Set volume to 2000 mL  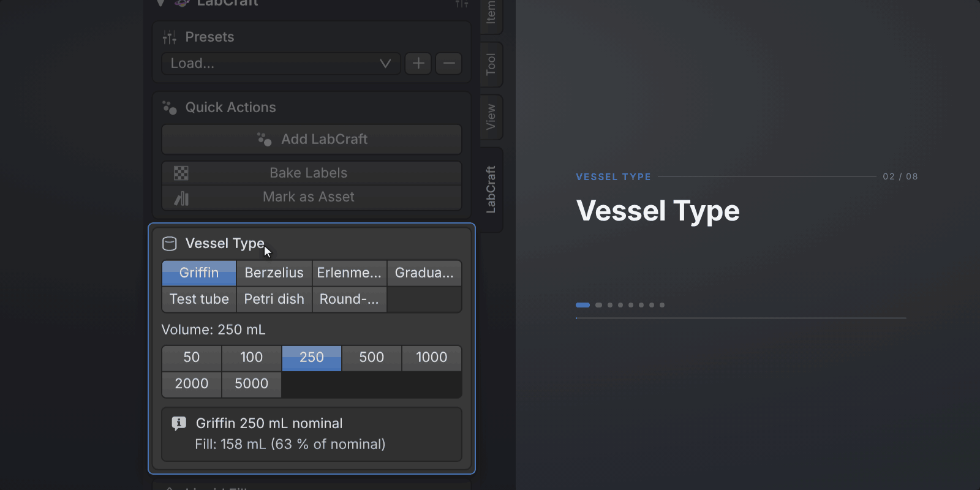coord(192,384)
